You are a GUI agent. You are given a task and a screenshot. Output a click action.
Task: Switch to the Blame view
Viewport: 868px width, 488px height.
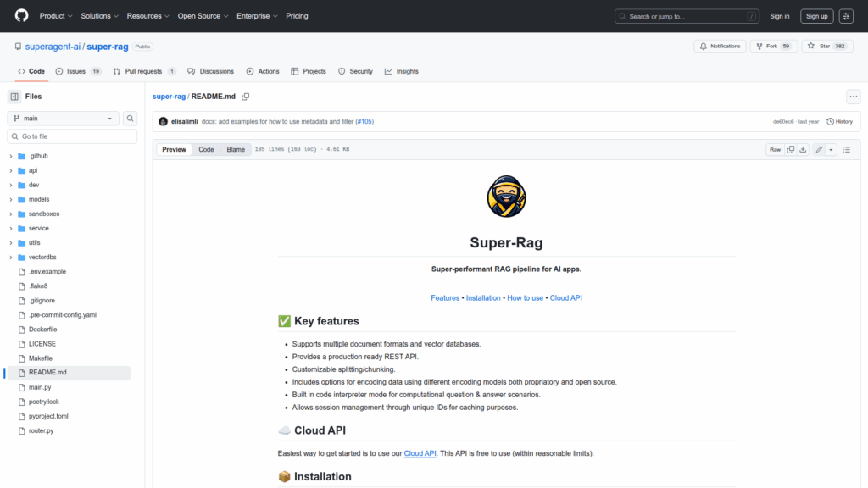236,149
